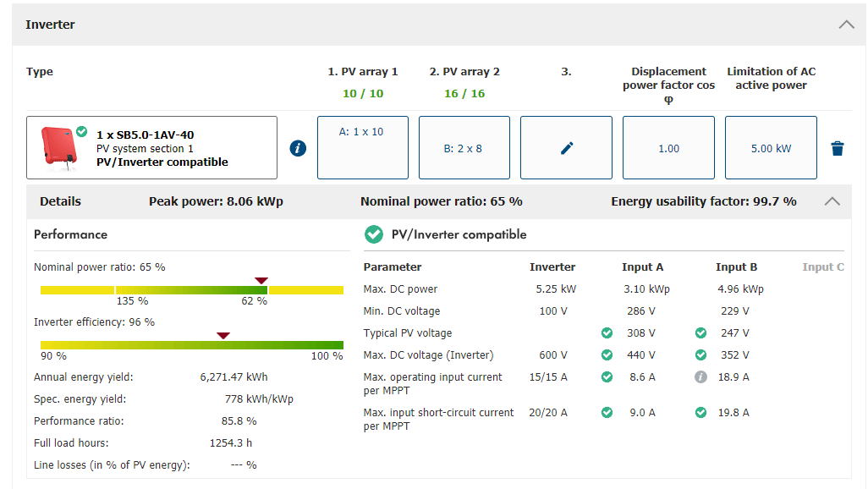
Task: Click the inverter efficiency color bar
Action: tap(191, 345)
